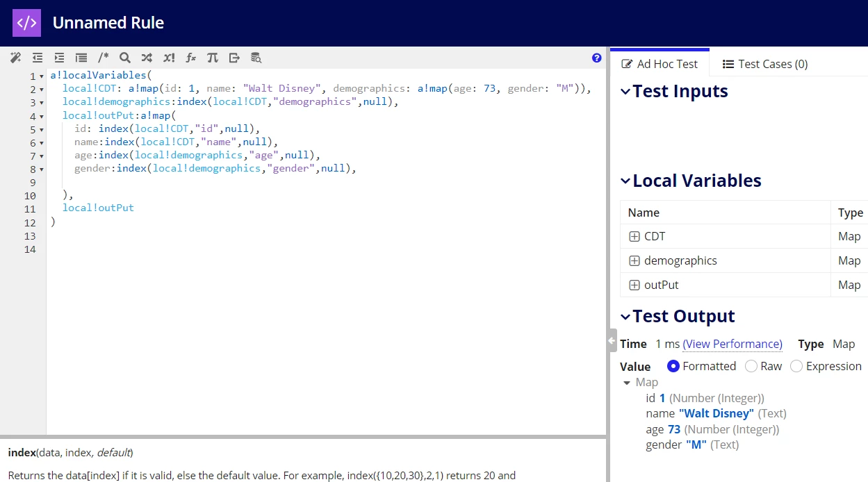Click the id 1 output value
This screenshot has width=868, height=482.
(x=662, y=398)
